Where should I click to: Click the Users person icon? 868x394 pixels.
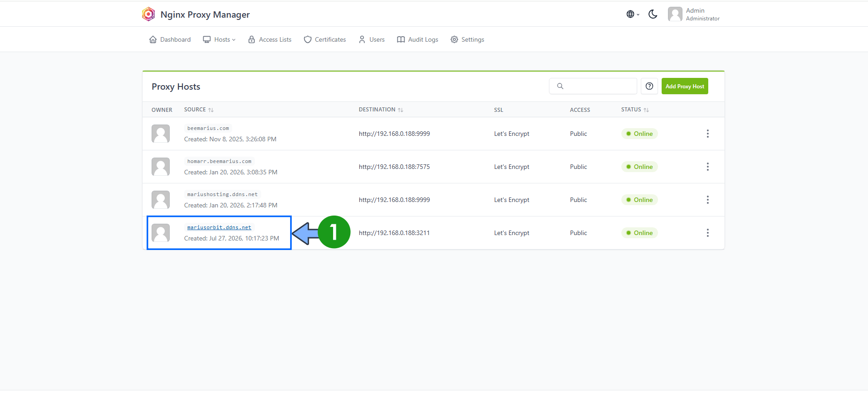362,39
